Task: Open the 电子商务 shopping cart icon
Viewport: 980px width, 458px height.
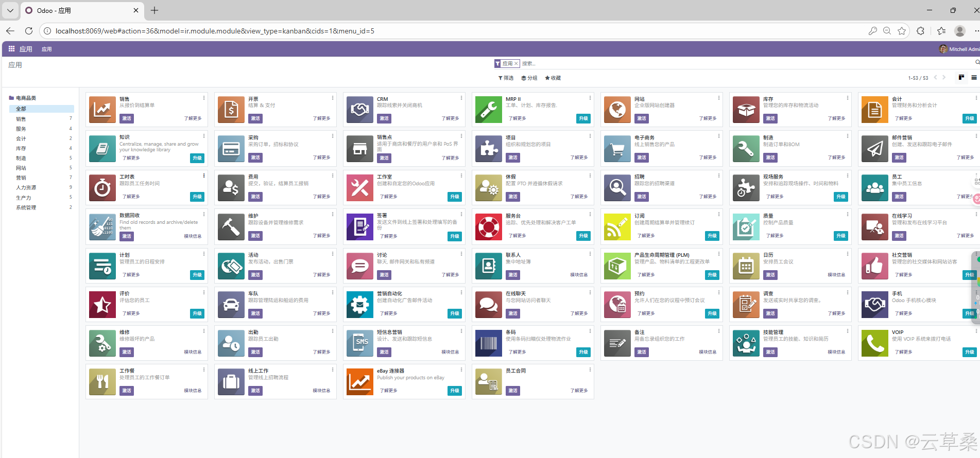Action: (617, 149)
